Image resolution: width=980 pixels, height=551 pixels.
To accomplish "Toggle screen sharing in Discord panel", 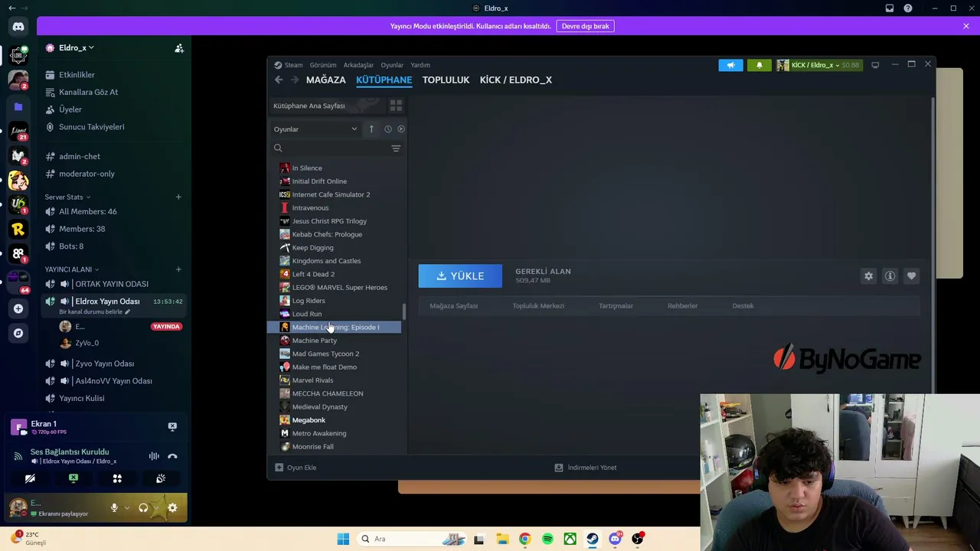I will (73, 478).
